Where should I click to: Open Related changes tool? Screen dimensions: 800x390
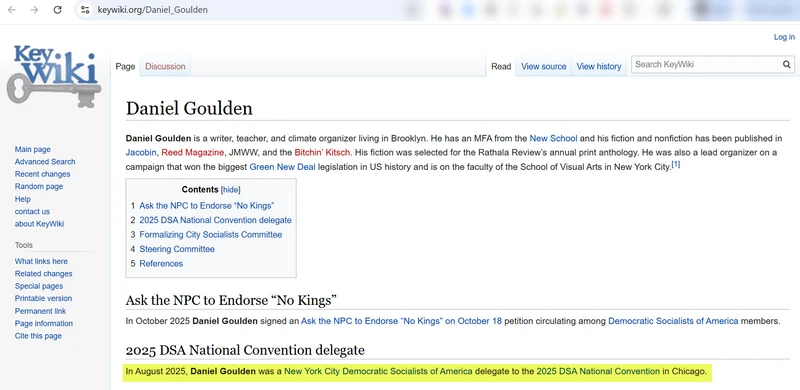coord(43,274)
